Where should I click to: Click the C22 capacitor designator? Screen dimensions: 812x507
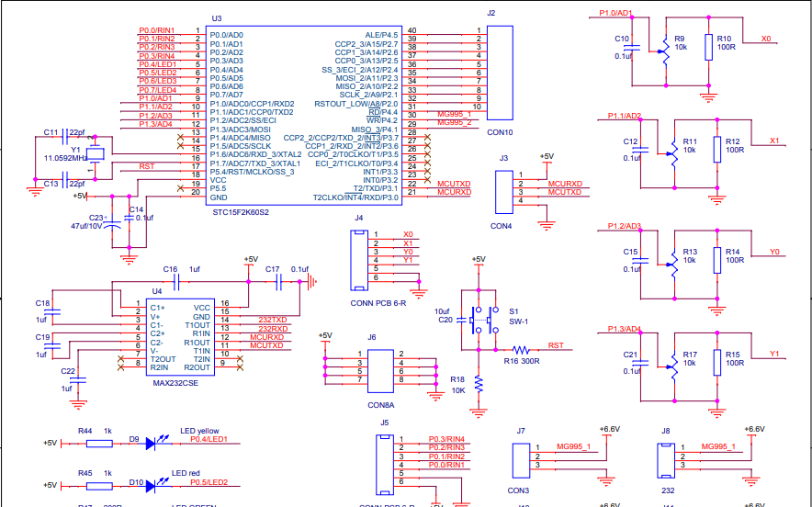[68, 371]
